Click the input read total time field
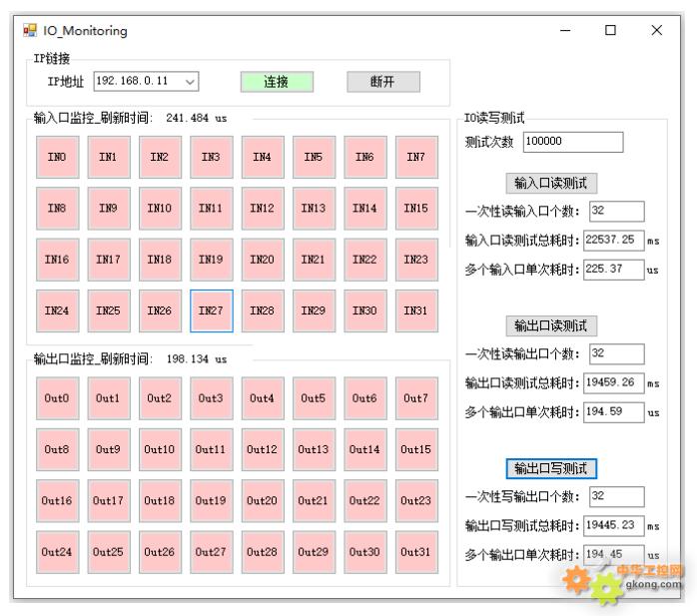Image resolution: width=697 pixels, height=616 pixels. (613, 240)
